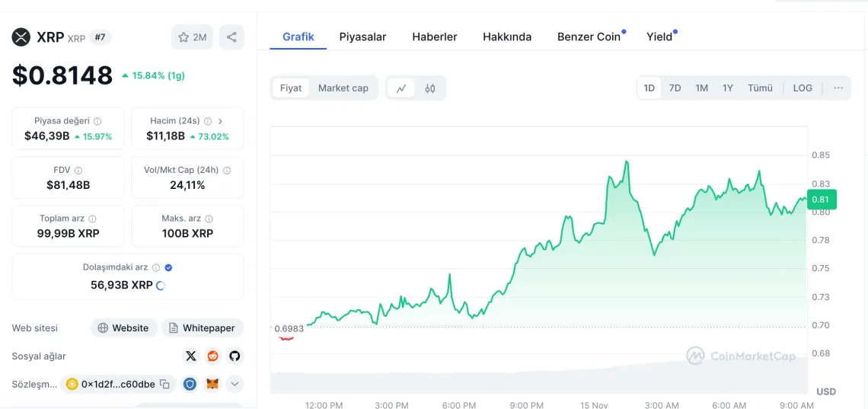Click the 99,99B XRP total supply value
Viewport: 868px width, 409px height.
coord(68,234)
